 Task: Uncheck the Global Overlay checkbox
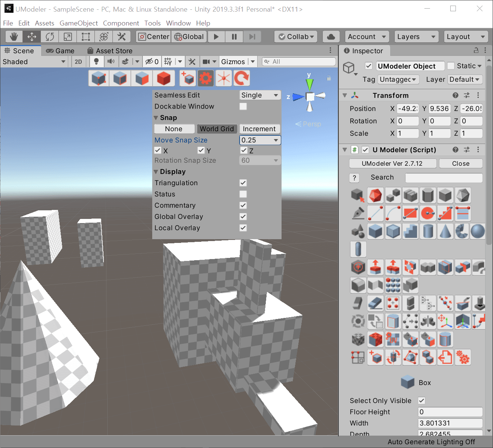[243, 217]
